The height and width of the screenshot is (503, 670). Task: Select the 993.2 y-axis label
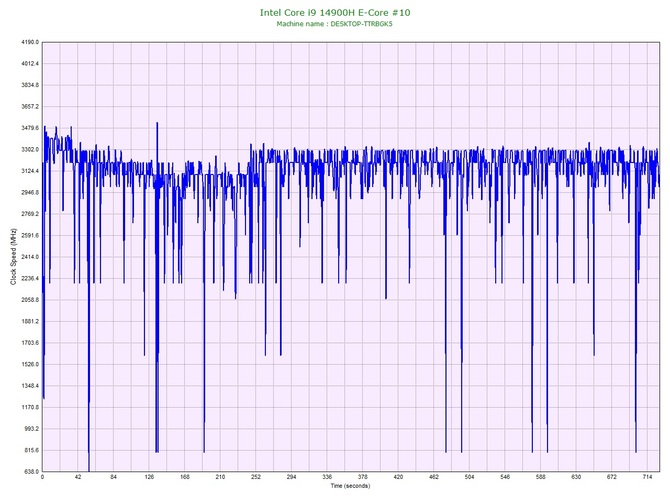(x=31, y=429)
